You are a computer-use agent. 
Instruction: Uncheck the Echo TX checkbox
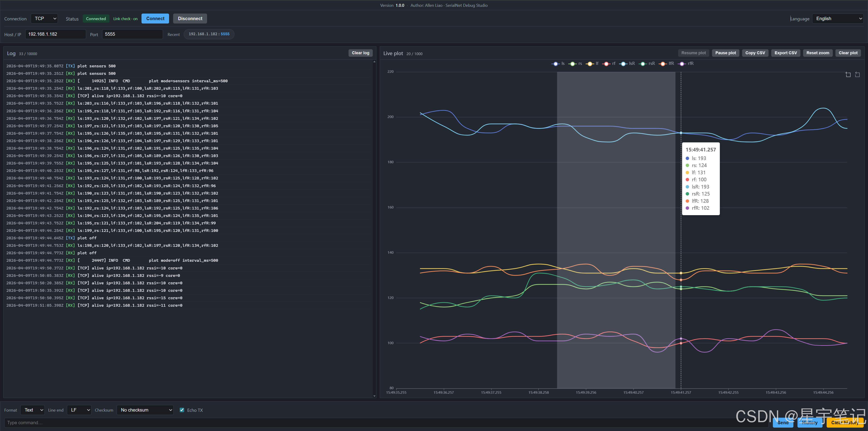(x=182, y=410)
